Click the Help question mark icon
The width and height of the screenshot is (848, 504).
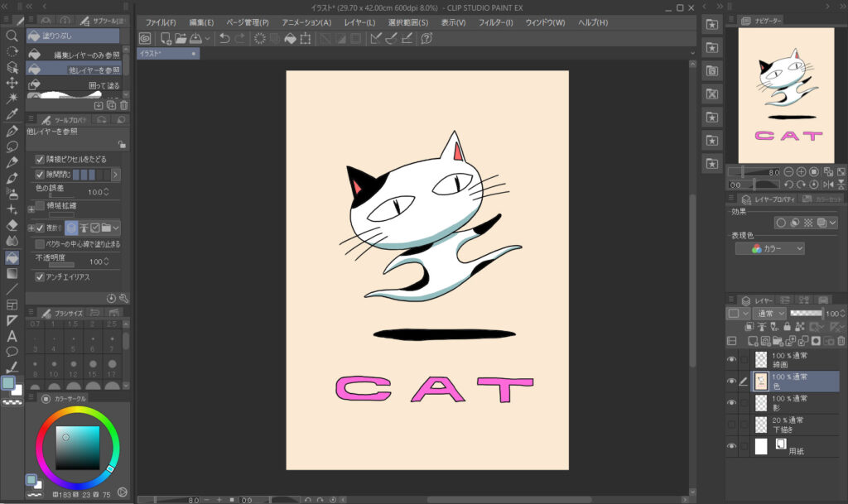point(426,38)
